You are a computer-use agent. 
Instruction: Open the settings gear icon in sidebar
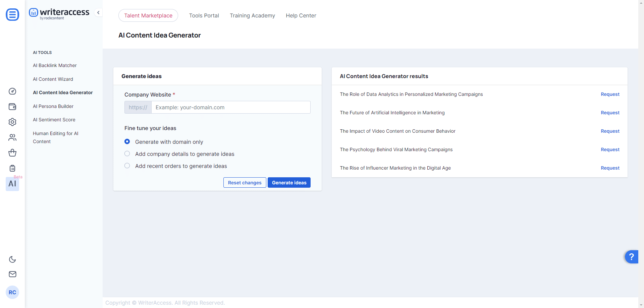click(x=12, y=122)
